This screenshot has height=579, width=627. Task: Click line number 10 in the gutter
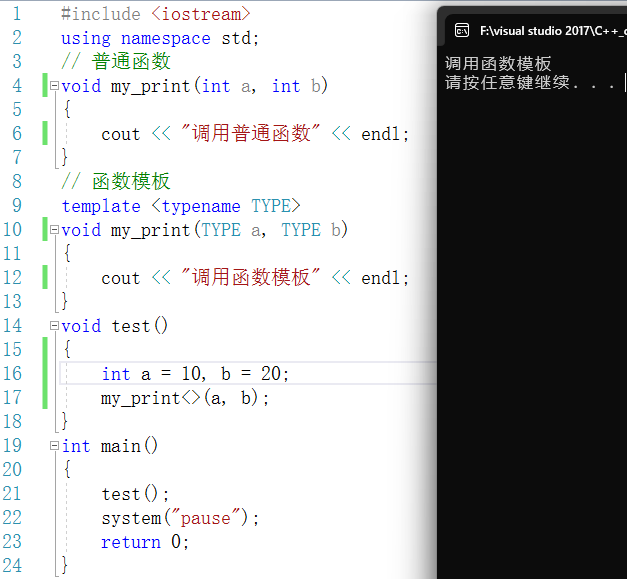[12, 230]
